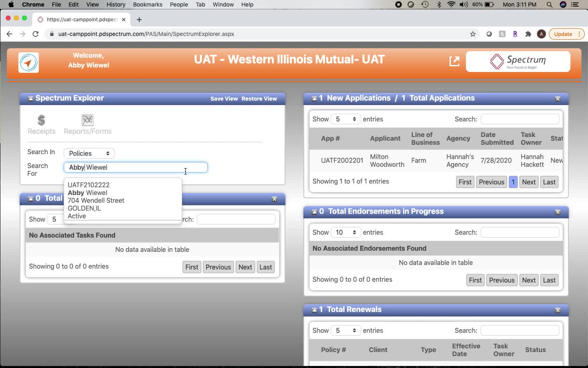The width and height of the screenshot is (588, 368).
Task: Open the Chrome History menu
Action: (x=116, y=4)
